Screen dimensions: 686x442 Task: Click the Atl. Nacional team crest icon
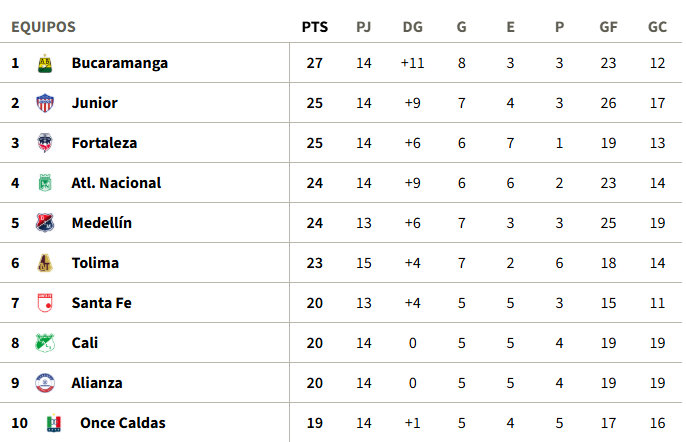point(44,183)
